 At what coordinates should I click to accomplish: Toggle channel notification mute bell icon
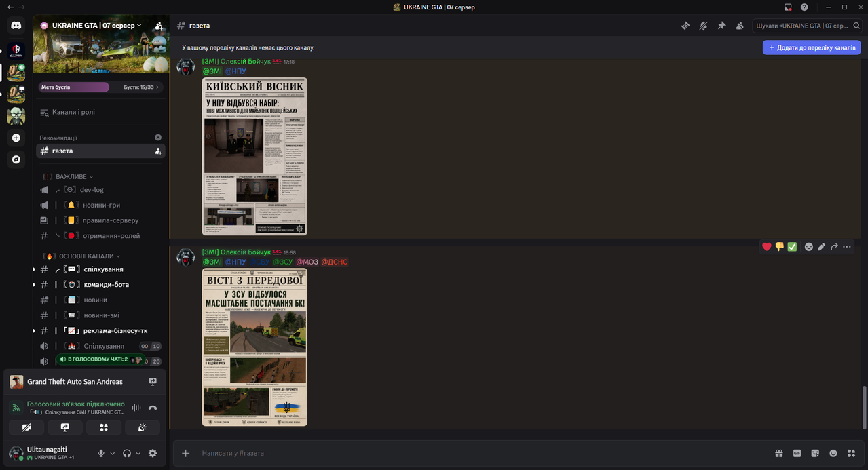704,26
